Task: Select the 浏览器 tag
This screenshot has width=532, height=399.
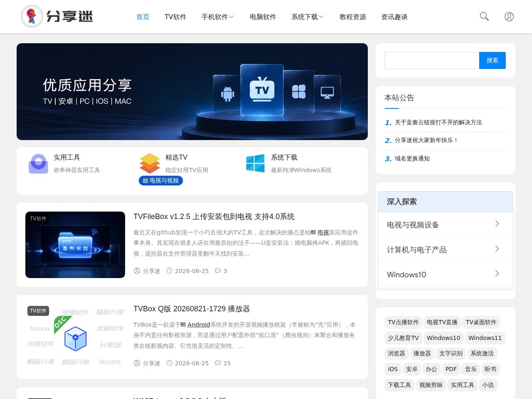Action: coord(397,353)
